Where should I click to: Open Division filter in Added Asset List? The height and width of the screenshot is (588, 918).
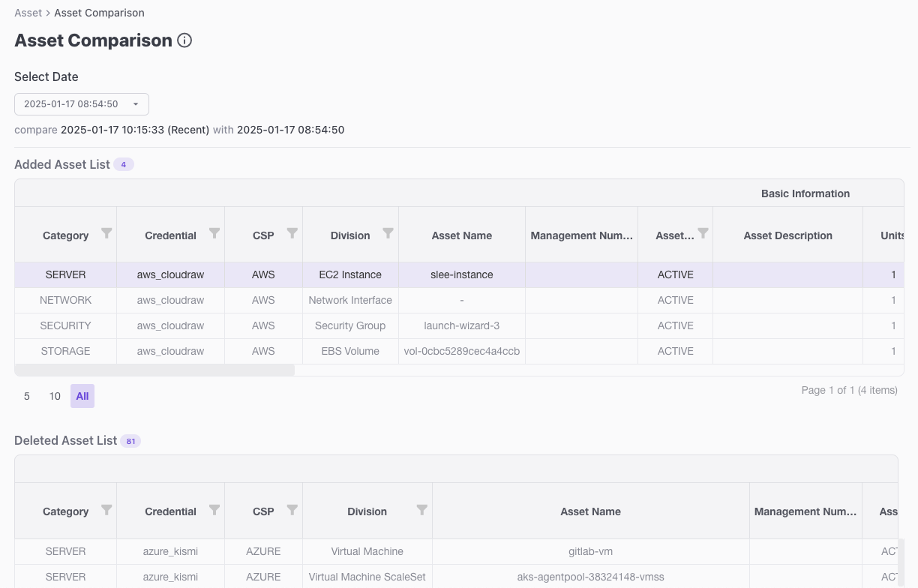(x=388, y=233)
